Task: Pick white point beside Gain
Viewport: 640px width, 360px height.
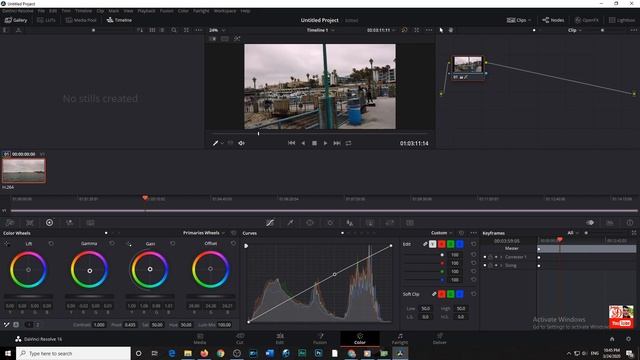Action: pyautogui.click(x=129, y=244)
